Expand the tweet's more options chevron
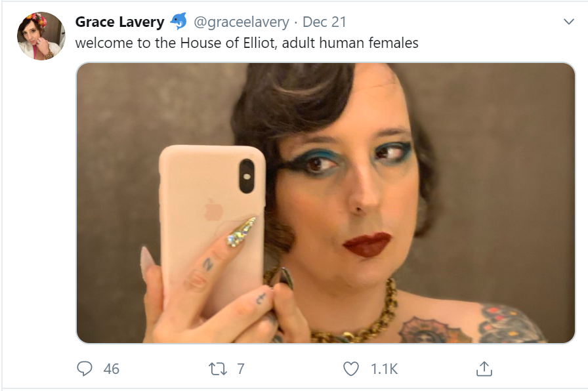 pyautogui.click(x=569, y=22)
